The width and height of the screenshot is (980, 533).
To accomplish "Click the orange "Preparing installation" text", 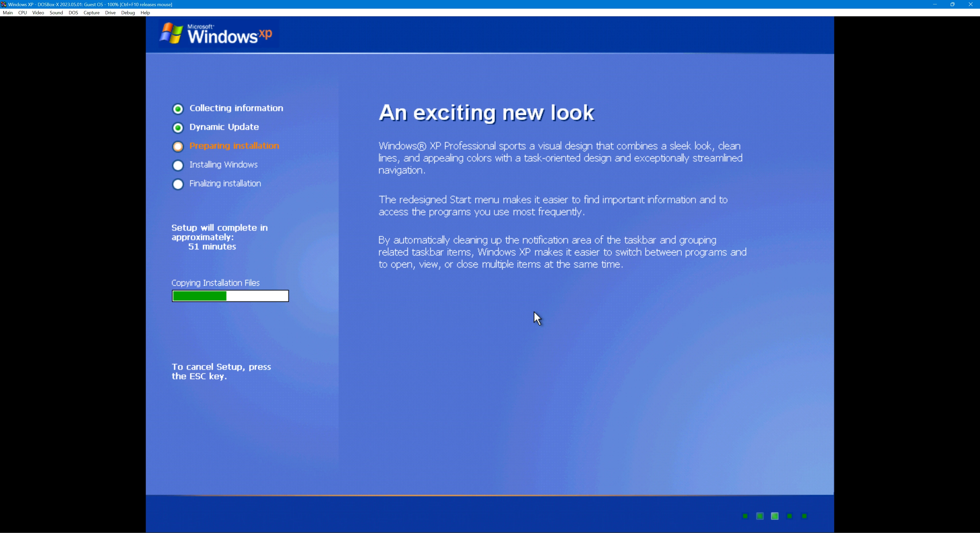I will click(234, 146).
